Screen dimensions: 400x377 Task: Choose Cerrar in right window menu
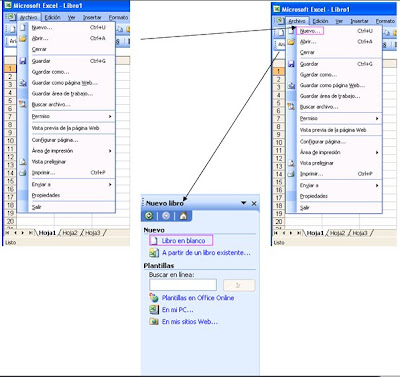307,52
